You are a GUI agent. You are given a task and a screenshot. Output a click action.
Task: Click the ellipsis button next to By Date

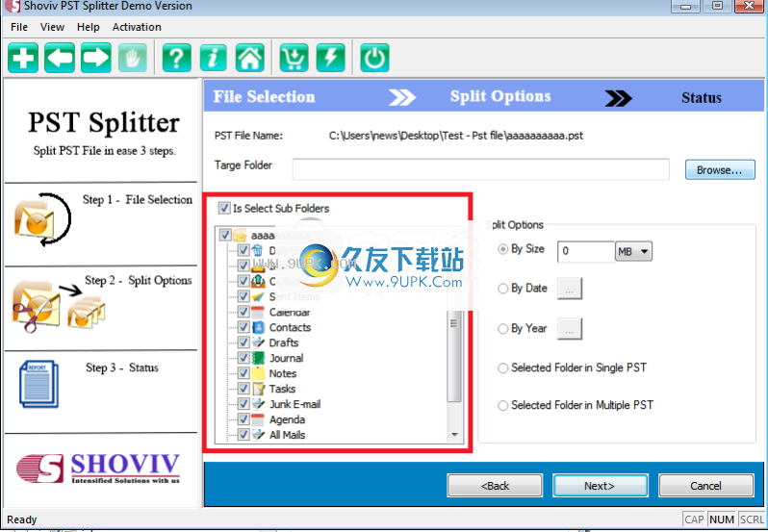point(570,289)
